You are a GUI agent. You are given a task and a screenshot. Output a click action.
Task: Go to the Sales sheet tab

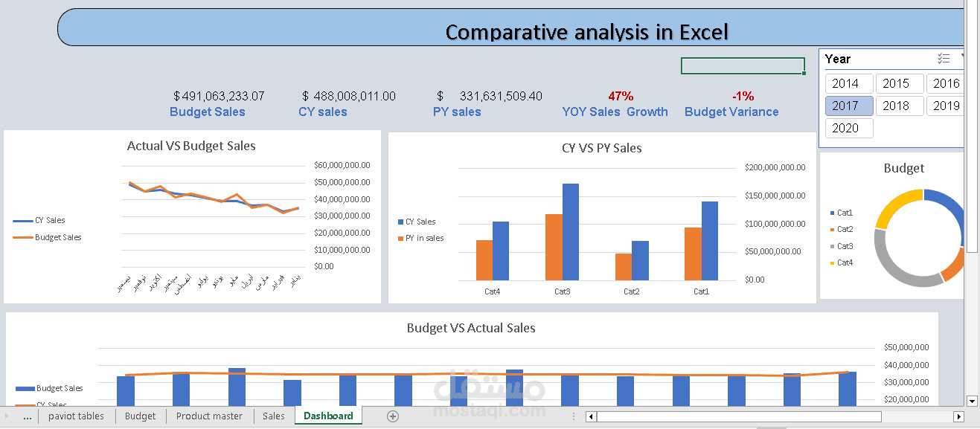(x=274, y=416)
